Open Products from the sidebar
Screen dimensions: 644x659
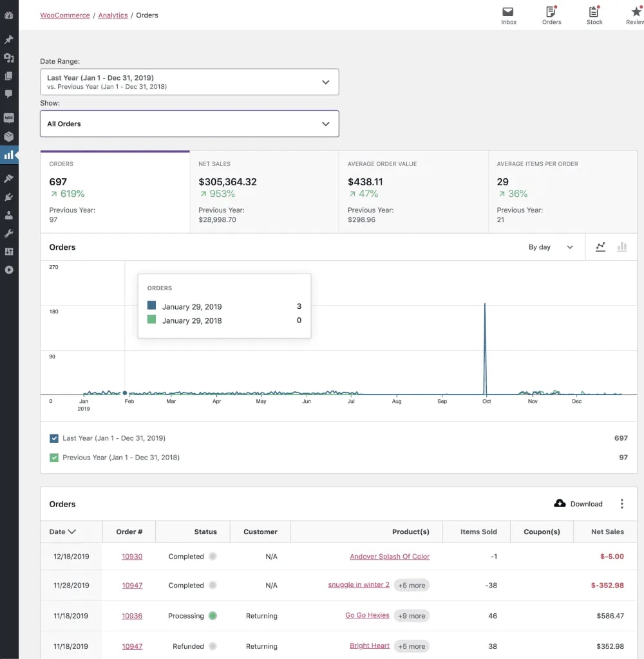point(9,136)
